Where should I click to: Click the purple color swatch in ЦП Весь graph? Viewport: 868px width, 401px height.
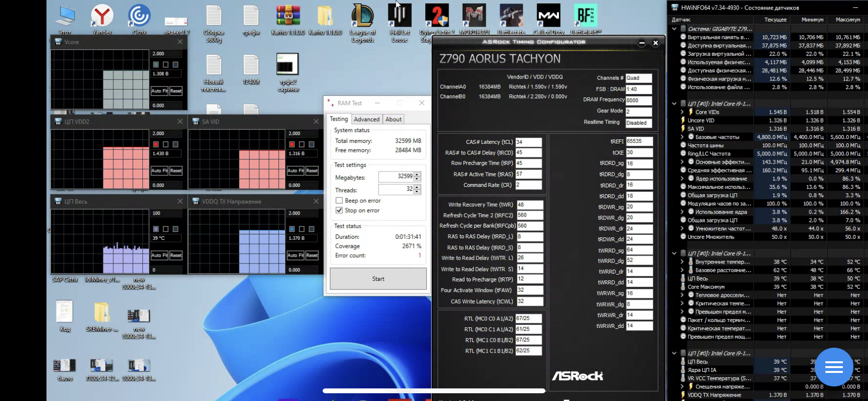[x=156, y=229]
